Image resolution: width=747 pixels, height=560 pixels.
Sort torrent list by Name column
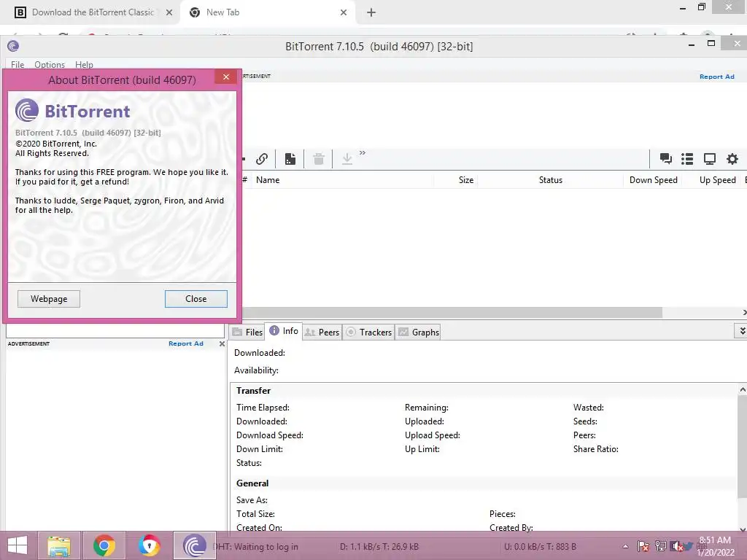tap(343, 180)
